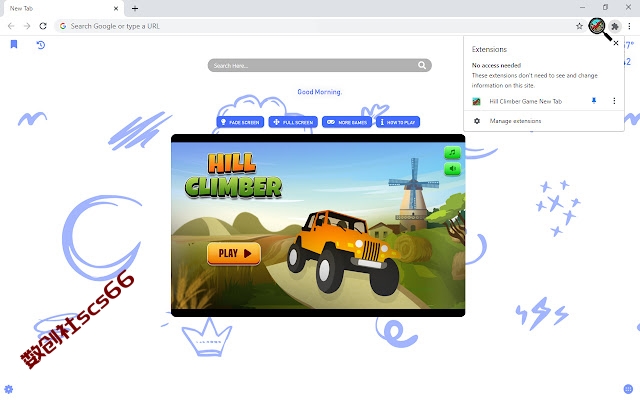The height and width of the screenshot is (400, 640).
Task: Open Manage extensions
Action: tap(515, 121)
